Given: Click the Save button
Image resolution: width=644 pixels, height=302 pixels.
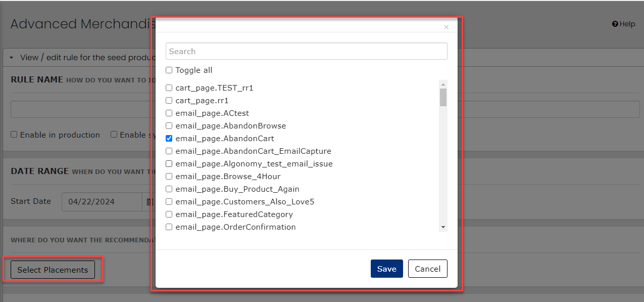Looking at the screenshot, I should pyautogui.click(x=386, y=269).
